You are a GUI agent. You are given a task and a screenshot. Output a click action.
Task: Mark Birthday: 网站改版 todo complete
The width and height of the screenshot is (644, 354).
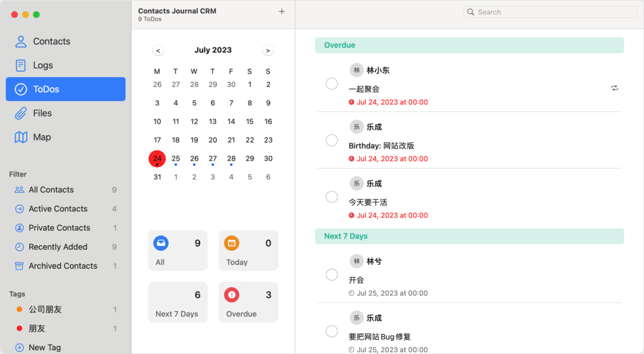pyautogui.click(x=332, y=140)
